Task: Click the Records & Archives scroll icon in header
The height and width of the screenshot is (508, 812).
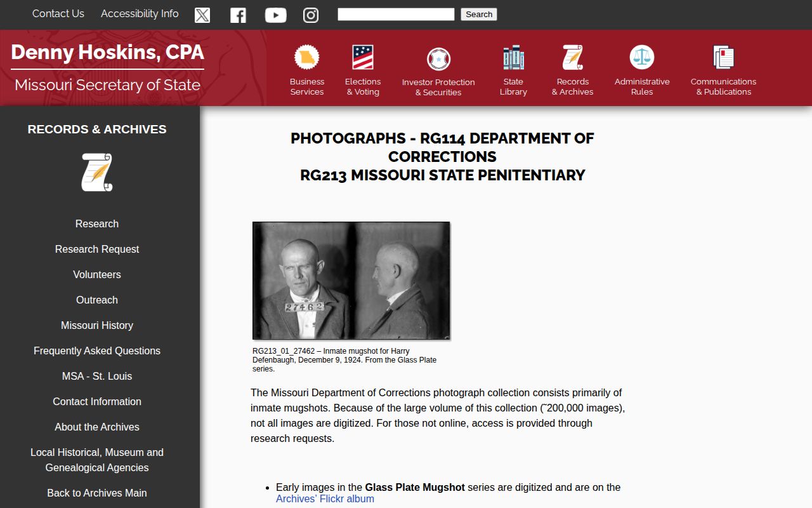Action: tap(572, 57)
